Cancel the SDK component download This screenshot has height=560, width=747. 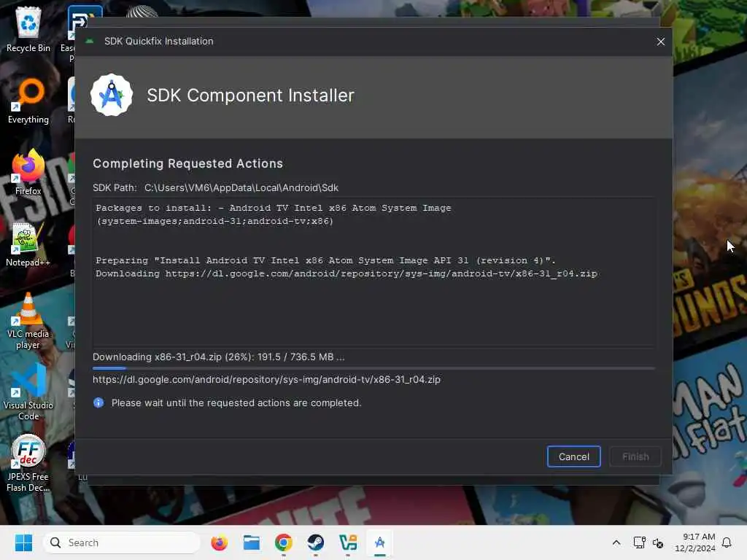(573, 456)
